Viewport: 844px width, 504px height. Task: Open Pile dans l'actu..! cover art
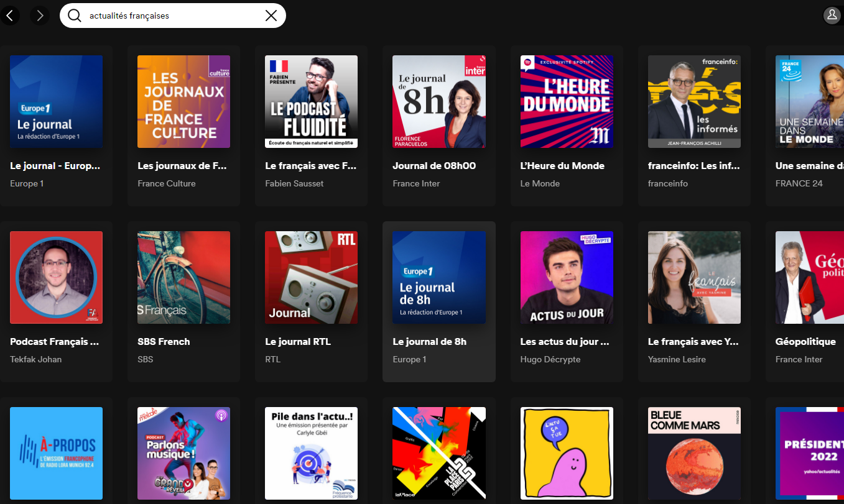pyautogui.click(x=311, y=454)
